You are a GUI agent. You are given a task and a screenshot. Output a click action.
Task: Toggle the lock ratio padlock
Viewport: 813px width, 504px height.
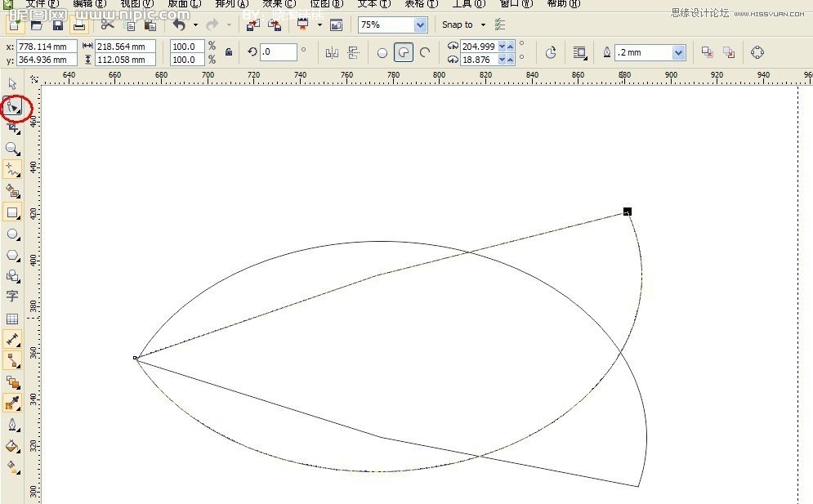pos(229,52)
